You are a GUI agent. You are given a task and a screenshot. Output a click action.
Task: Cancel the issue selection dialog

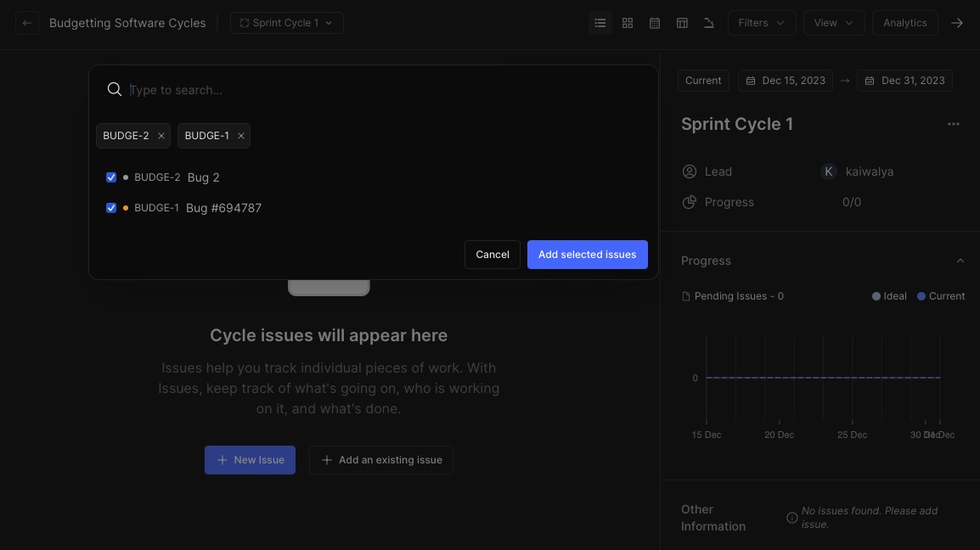click(493, 255)
